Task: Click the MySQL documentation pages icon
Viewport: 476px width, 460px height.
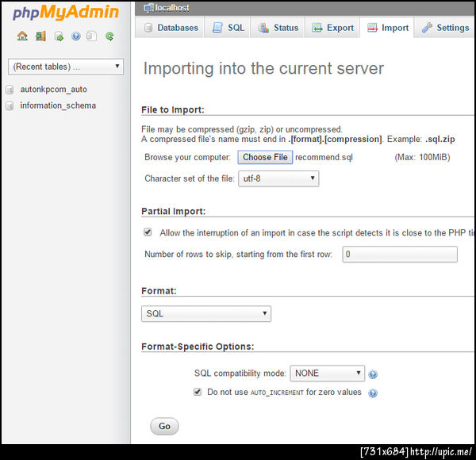Action: coord(91,36)
